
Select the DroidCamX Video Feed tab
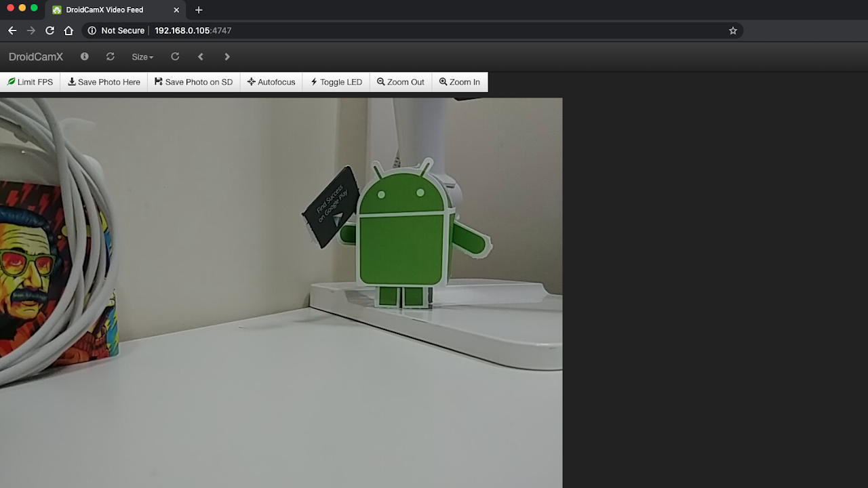[x=115, y=10]
